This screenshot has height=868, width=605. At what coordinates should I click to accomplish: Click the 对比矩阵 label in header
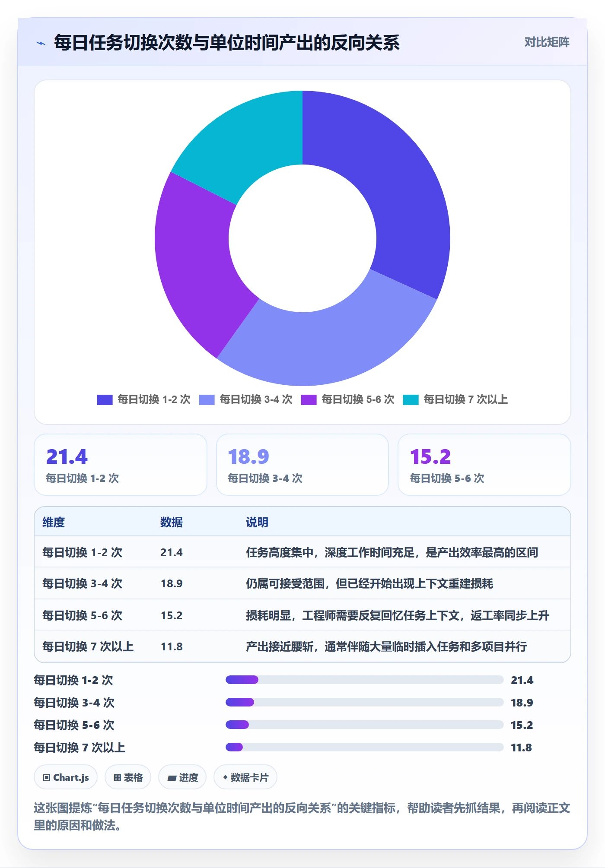[x=547, y=42]
